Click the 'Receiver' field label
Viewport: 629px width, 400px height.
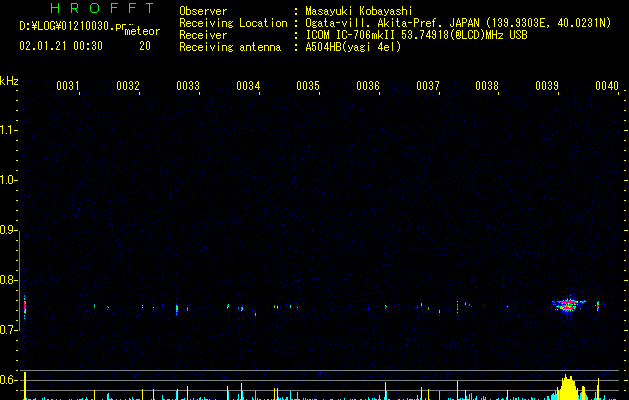pyautogui.click(x=203, y=35)
